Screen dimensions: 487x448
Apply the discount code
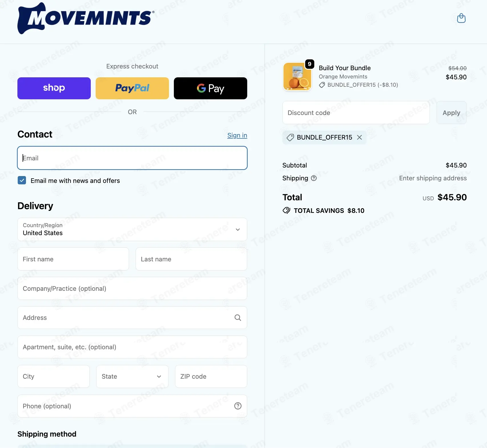451,113
